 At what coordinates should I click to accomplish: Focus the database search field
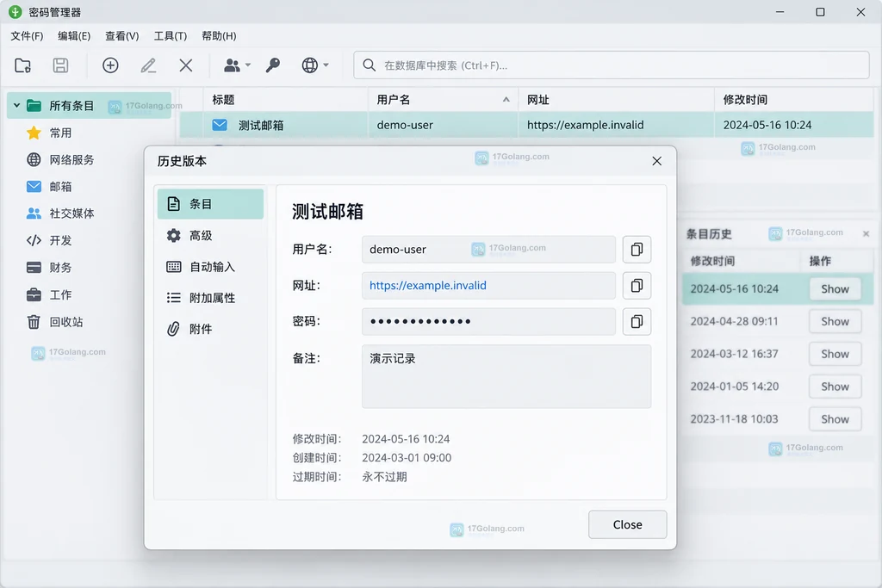click(x=612, y=65)
